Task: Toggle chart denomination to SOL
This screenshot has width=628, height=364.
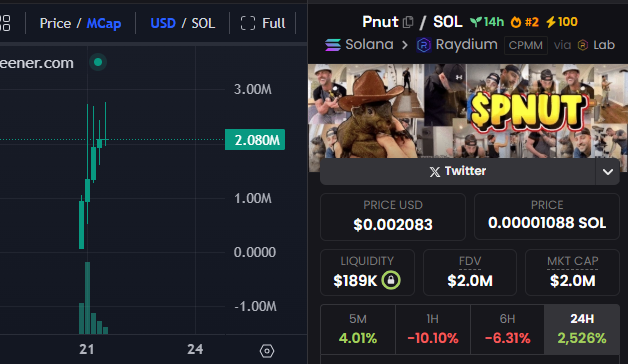Action: 203,23
